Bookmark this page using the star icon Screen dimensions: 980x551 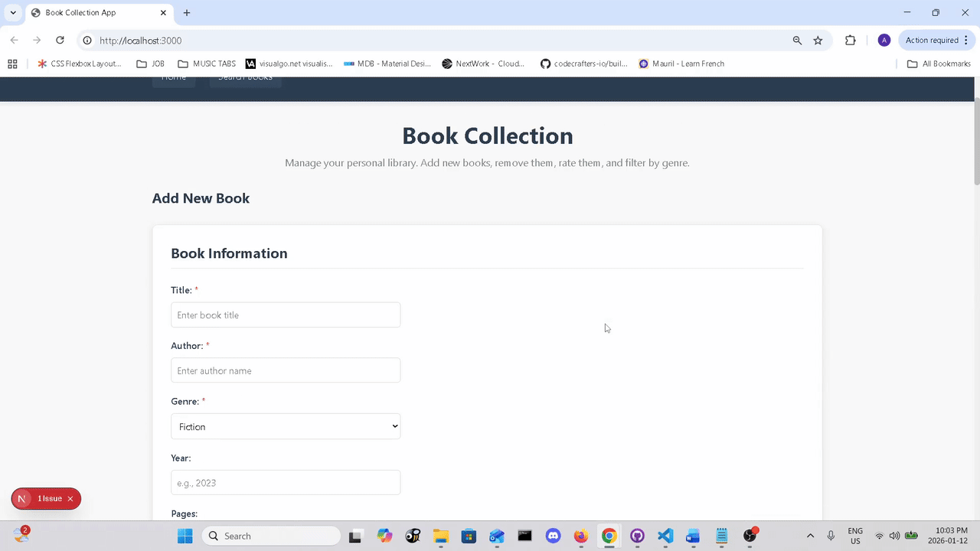point(818,41)
